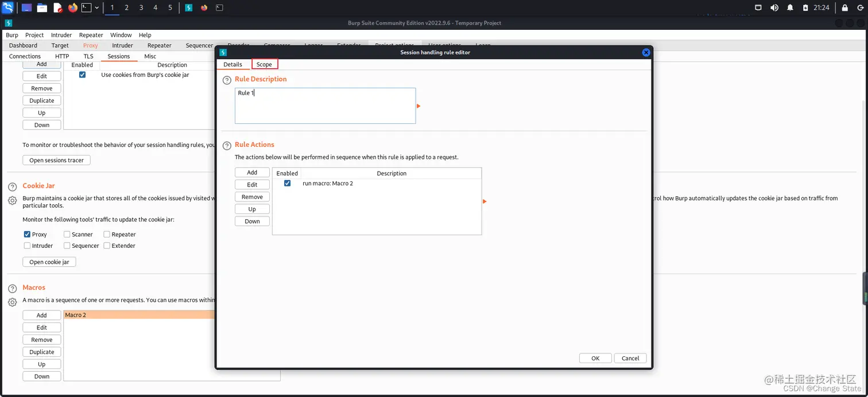
Task: Open help for Cookie Jar section
Action: click(12, 188)
